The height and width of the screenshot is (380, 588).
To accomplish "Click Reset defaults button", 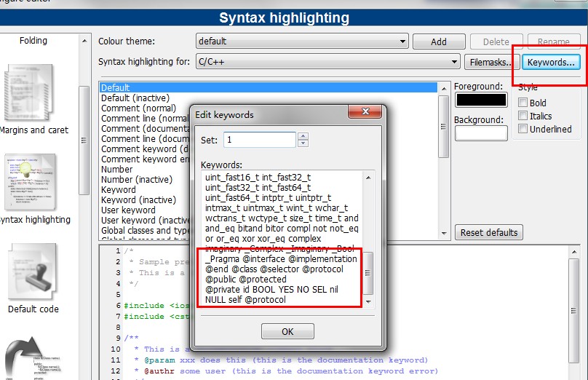I will [x=489, y=232].
